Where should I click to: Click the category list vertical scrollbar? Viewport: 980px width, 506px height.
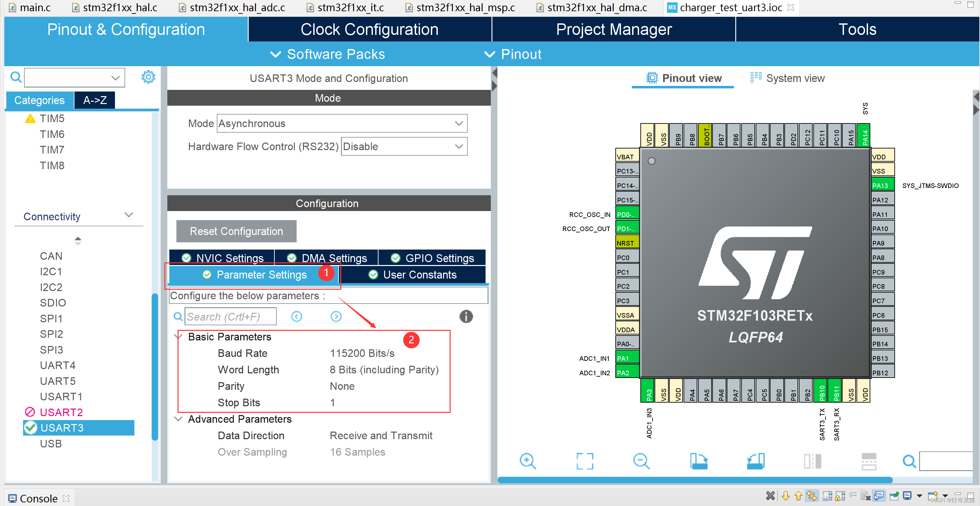point(154,367)
